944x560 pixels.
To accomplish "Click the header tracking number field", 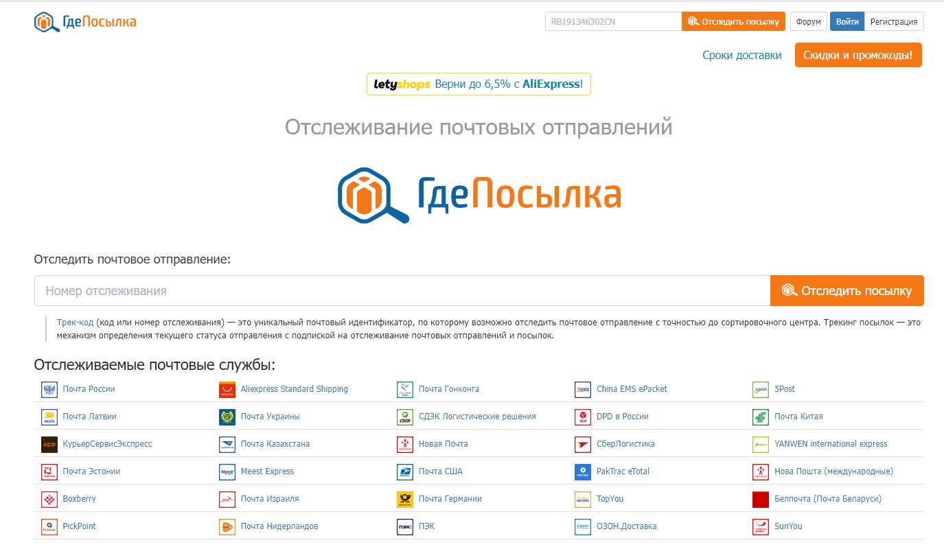I will coord(613,21).
